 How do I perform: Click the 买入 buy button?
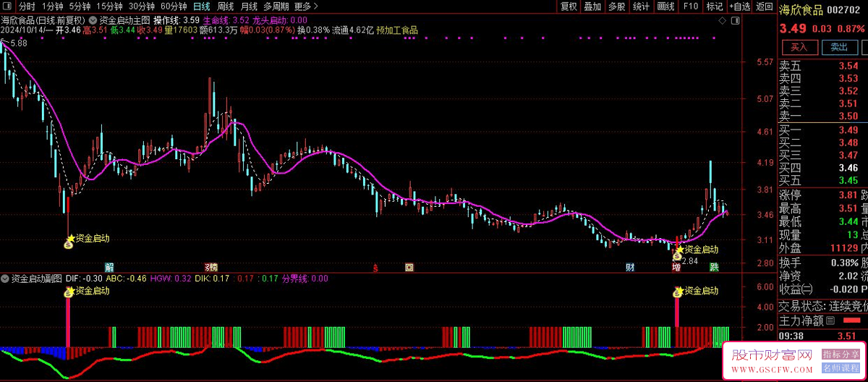pos(799,47)
